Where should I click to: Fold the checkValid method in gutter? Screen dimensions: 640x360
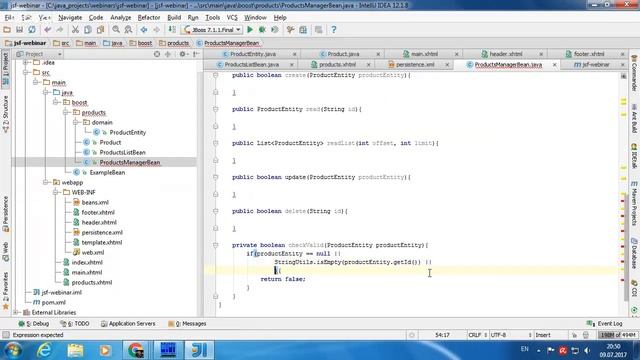coord(216,245)
